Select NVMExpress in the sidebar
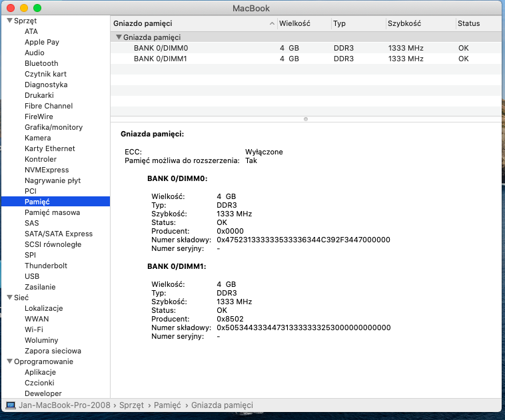 (47, 170)
